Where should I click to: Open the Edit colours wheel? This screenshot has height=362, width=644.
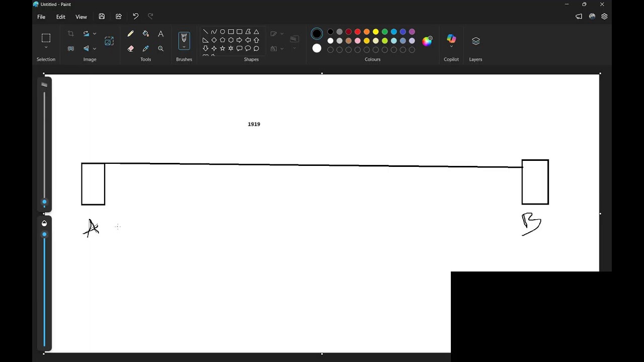pyautogui.click(x=427, y=41)
